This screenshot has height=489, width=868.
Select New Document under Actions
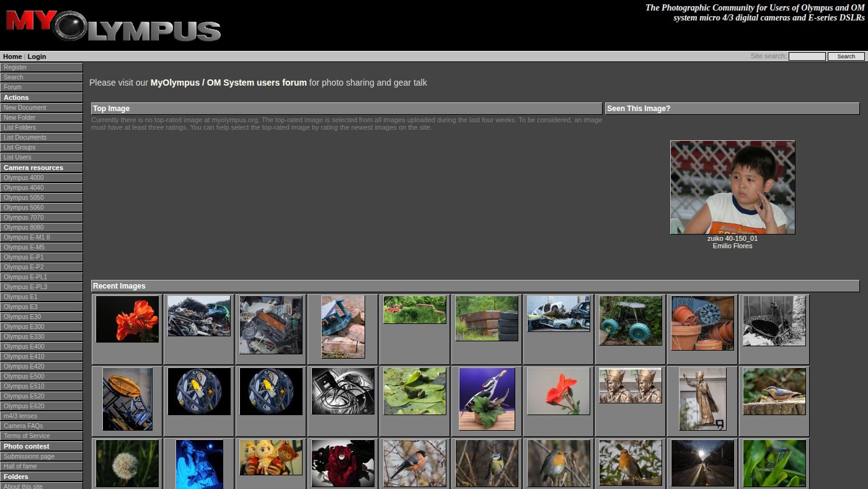tap(42, 107)
